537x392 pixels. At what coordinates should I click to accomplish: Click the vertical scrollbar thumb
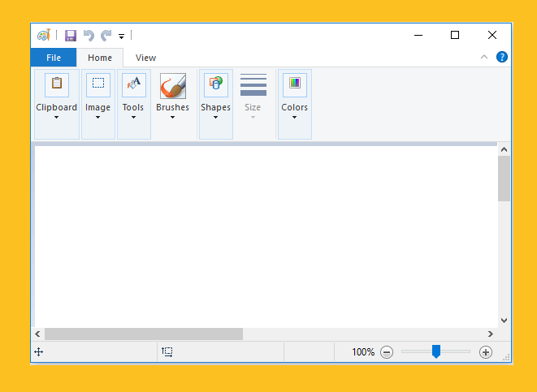505,179
